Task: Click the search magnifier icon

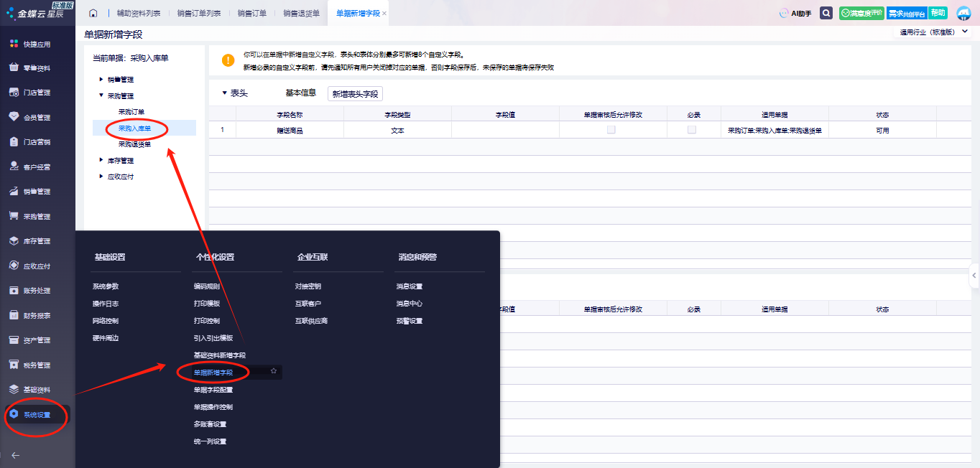Action: (826, 13)
